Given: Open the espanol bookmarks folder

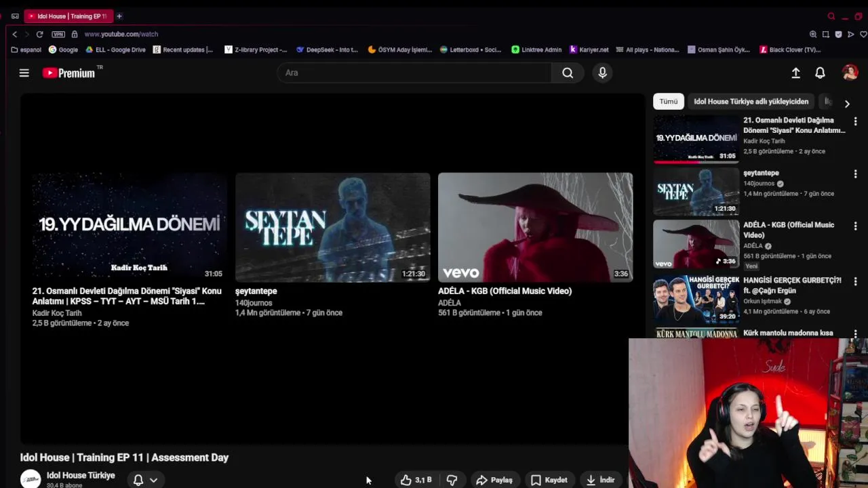Looking at the screenshot, I should pyautogui.click(x=26, y=49).
